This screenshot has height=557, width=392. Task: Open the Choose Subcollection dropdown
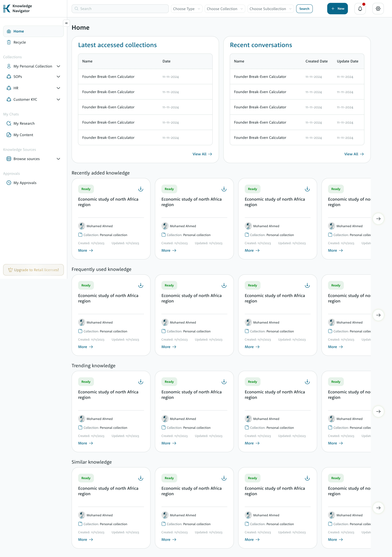pos(270,9)
